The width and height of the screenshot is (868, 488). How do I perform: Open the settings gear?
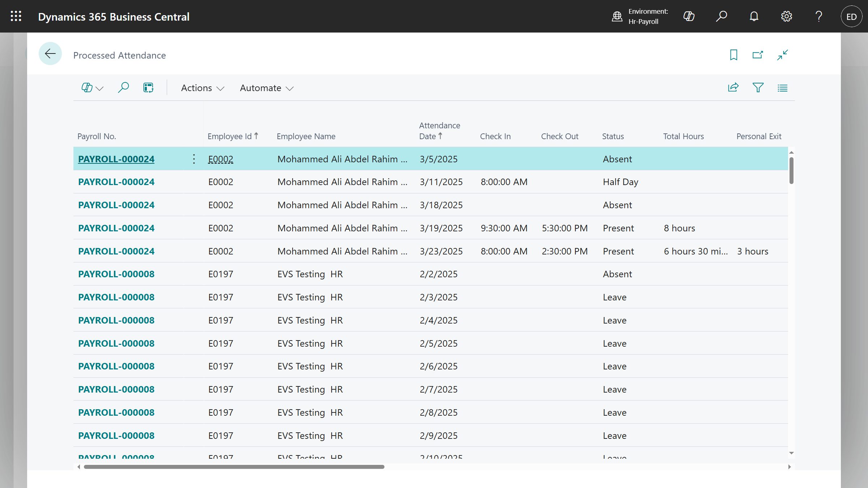(786, 16)
